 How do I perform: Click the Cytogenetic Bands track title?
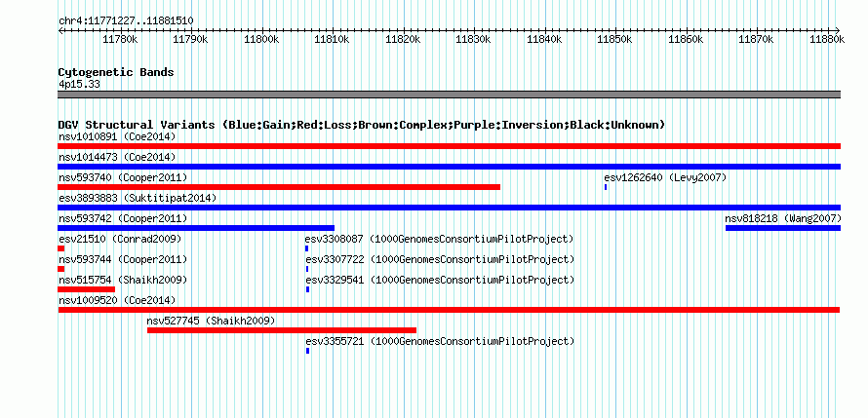(116, 72)
